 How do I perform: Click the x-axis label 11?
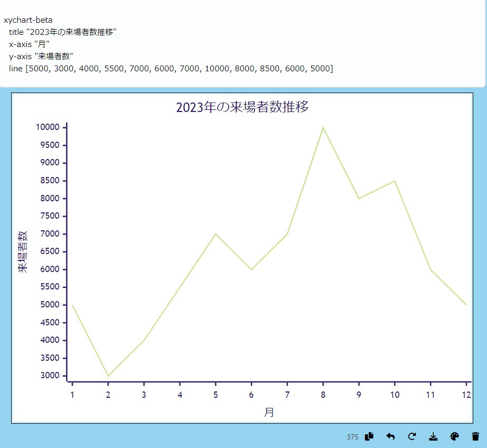[430, 395]
